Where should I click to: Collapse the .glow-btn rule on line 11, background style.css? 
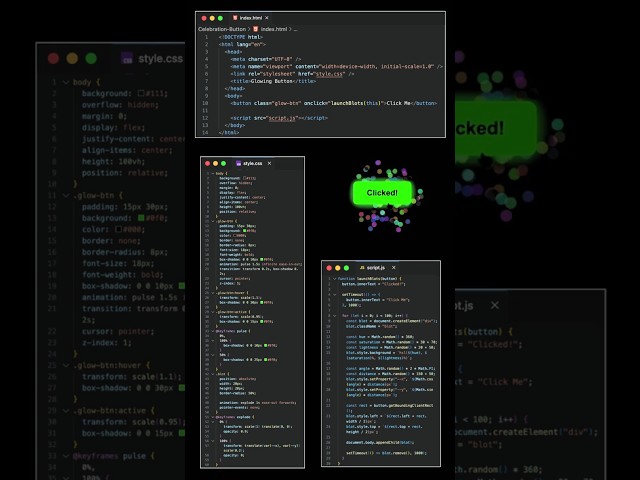point(66,196)
